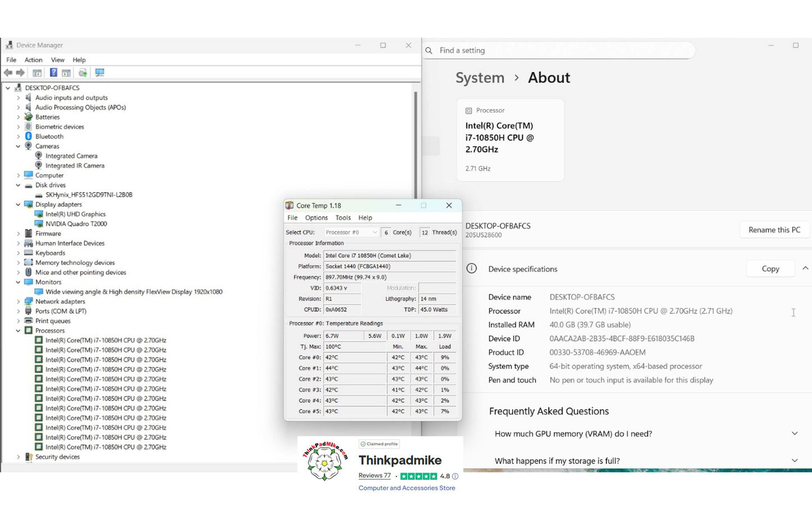The image size is (812, 510).
Task: Collapse the Device specifications section chevron
Action: [805, 268]
